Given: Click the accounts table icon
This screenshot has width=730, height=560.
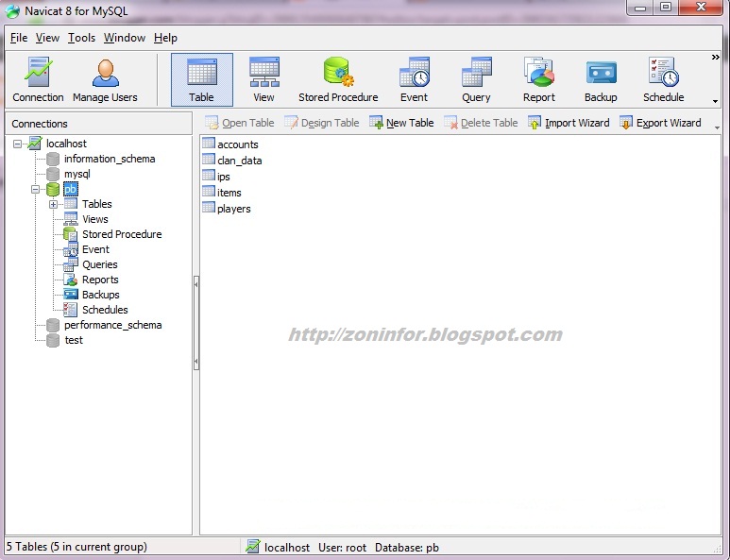Looking at the screenshot, I should click(x=209, y=144).
